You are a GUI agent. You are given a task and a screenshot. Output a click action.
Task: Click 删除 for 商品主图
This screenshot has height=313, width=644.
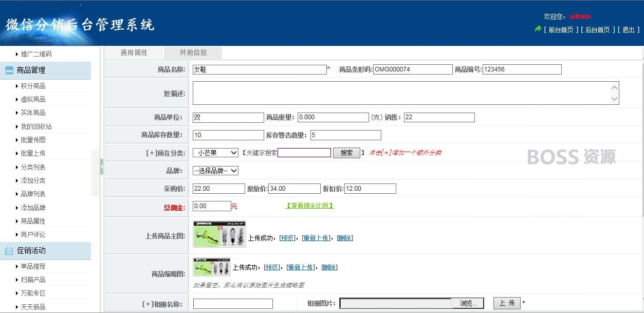(x=344, y=238)
